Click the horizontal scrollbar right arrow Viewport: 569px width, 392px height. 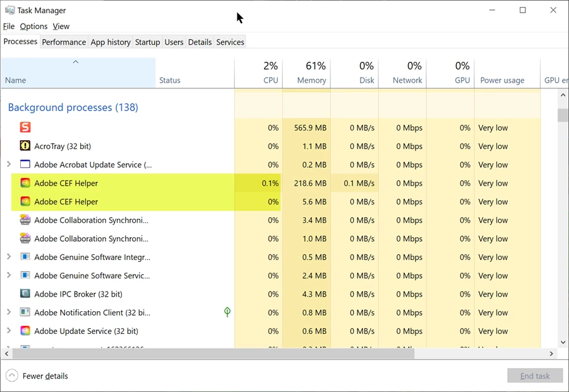[x=551, y=353]
